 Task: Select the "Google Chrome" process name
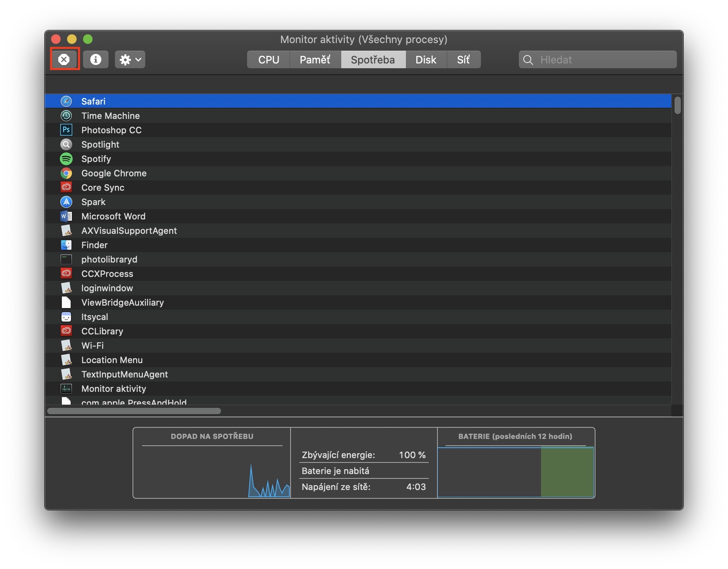coord(114,173)
